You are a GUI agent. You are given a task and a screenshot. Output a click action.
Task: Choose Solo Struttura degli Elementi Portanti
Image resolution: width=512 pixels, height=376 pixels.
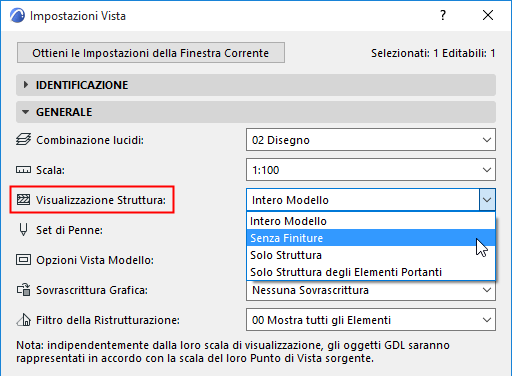[371, 272]
